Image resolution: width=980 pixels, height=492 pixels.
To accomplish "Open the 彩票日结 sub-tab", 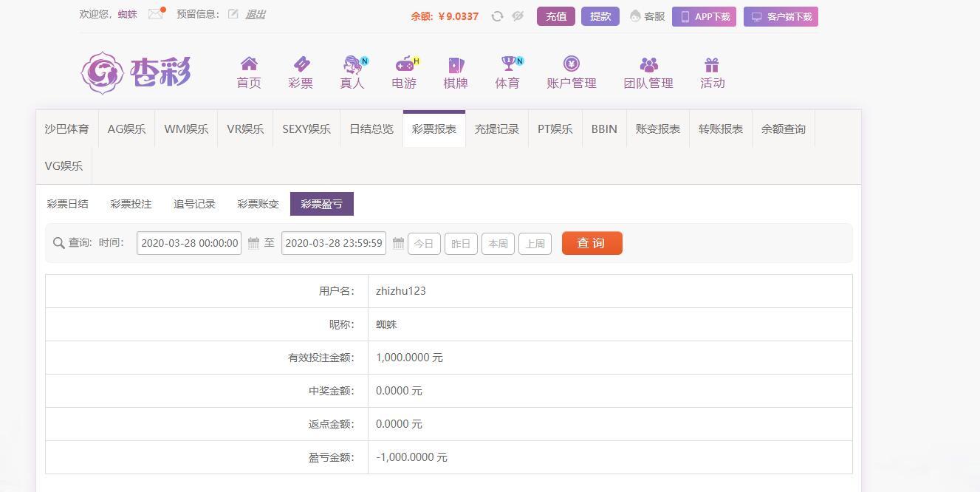I will (67, 204).
